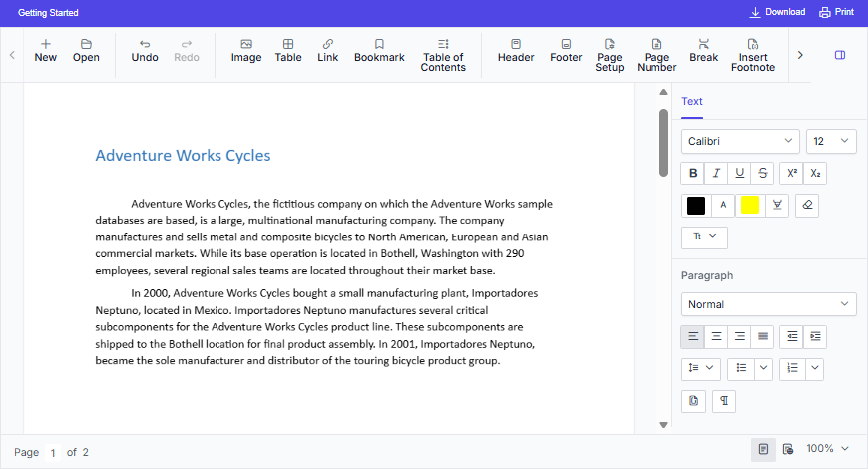868x469 pixels.
Task: Click the Adventure Works Cycles heading
Action: click(183, 155)
